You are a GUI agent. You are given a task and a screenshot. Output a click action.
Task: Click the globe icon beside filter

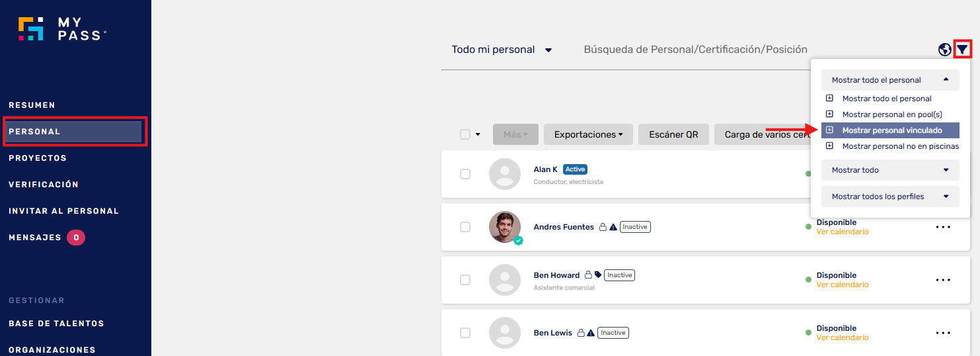[945, 49]
